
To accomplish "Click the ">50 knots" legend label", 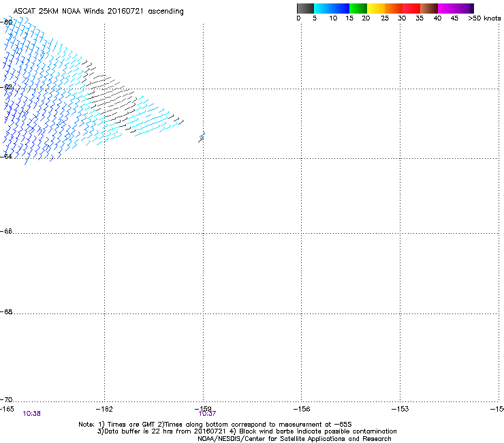I will click(x=484, y=18).
